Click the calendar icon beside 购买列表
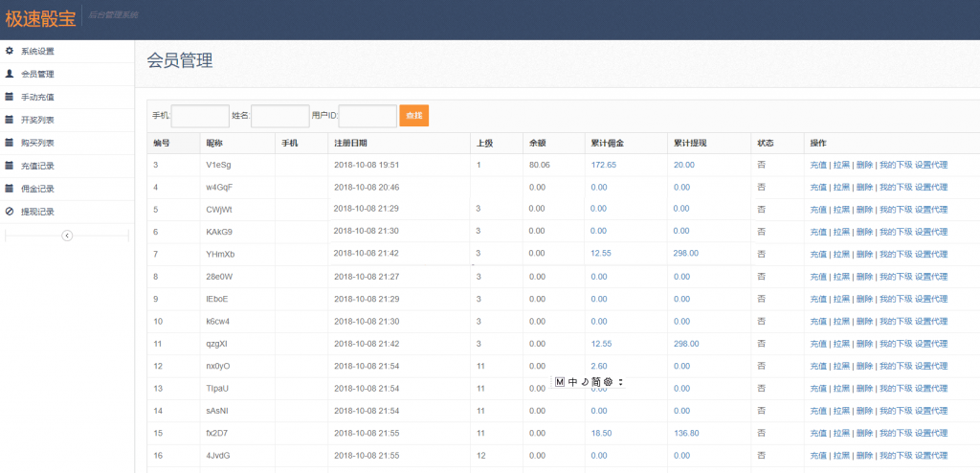Image resolution: width=980 pixels, height=473 pixels. pos(10,143)
